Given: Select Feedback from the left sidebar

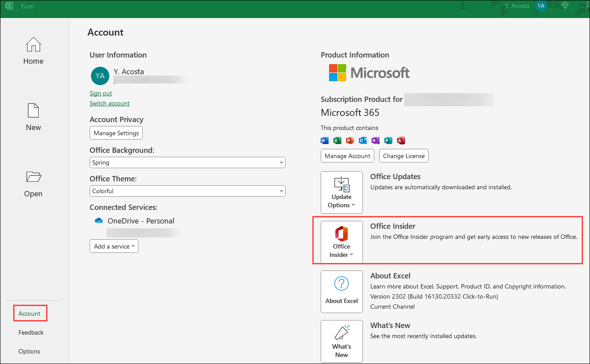Looking at the screenshot, I should point(30,332).
